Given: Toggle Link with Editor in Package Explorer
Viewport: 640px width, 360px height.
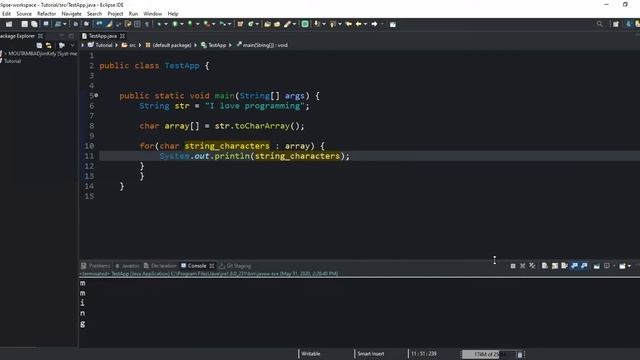Looking at the screenshot, I should (49, 45).
